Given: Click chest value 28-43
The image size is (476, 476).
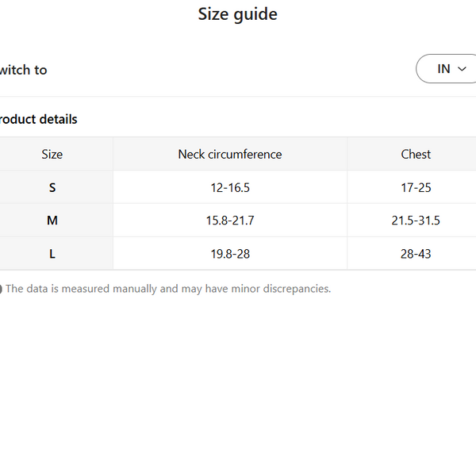Looking at the screenshot, I should (416, 254).
